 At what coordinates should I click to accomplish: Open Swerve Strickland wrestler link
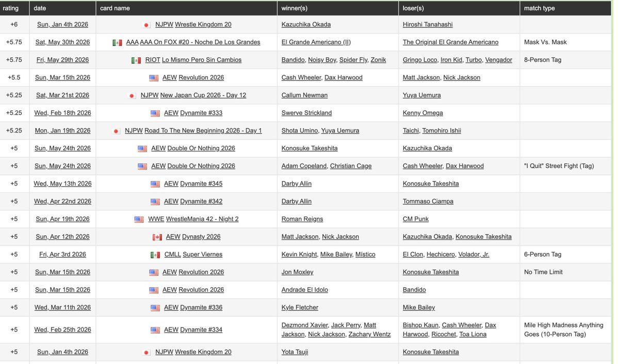pyautogui.click(x=306, y=113)
